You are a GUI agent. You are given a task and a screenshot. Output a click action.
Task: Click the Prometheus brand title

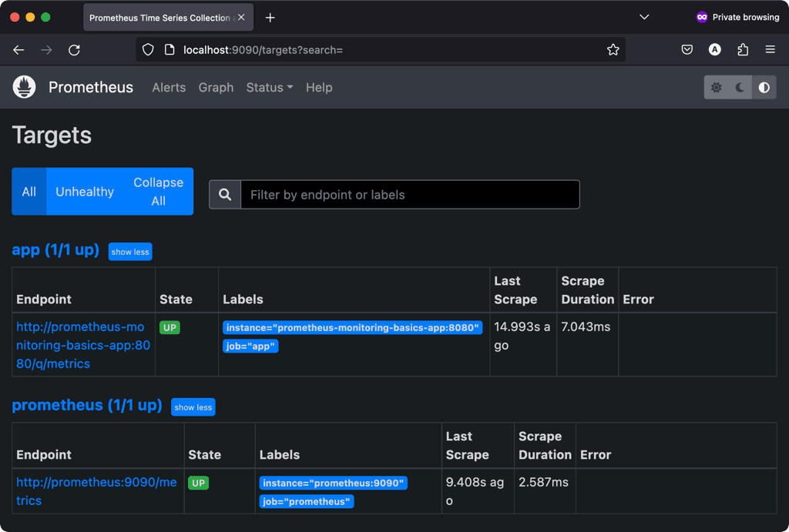pyautogui.click(x=91, y=88)
